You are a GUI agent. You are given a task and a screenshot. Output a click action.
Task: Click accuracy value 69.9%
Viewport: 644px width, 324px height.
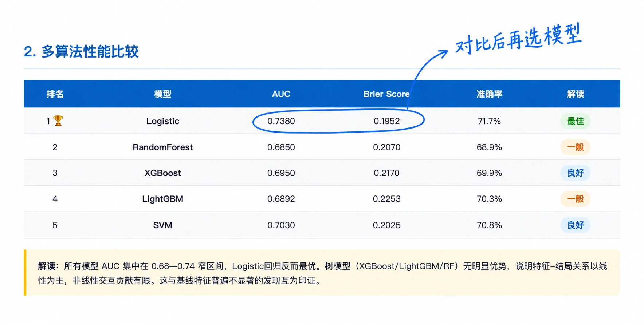coord(489,173)
